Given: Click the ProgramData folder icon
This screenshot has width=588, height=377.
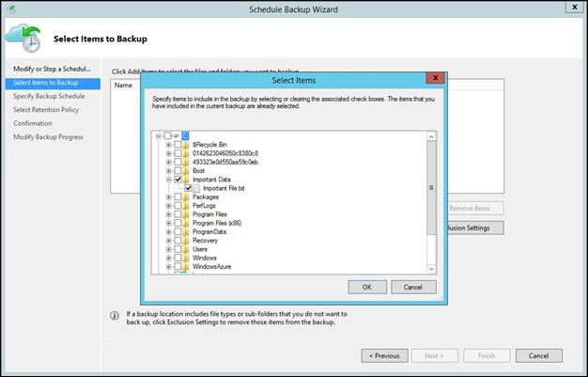Looking at the screenshot, I should pyautogui.click(x=186, y=231).
